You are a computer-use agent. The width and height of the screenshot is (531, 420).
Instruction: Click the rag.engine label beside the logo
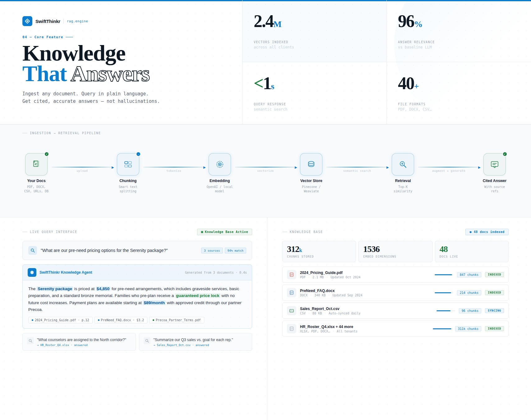[x=77, y=21]
